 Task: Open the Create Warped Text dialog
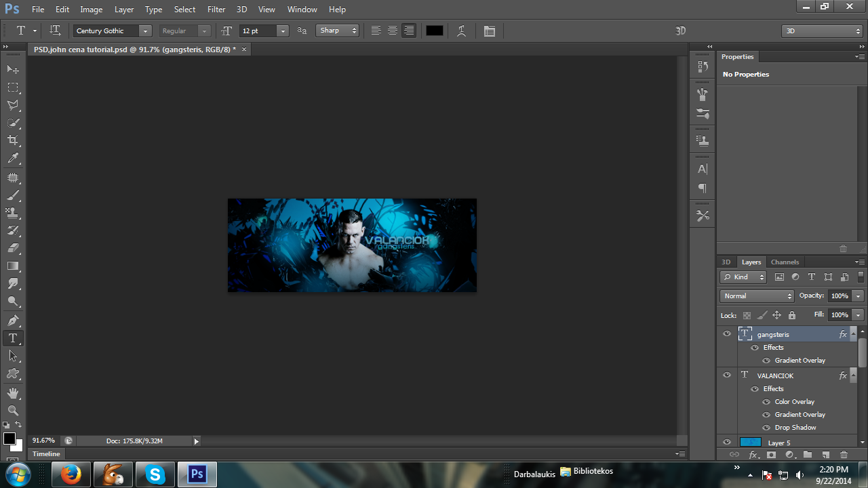pos(461,30)
